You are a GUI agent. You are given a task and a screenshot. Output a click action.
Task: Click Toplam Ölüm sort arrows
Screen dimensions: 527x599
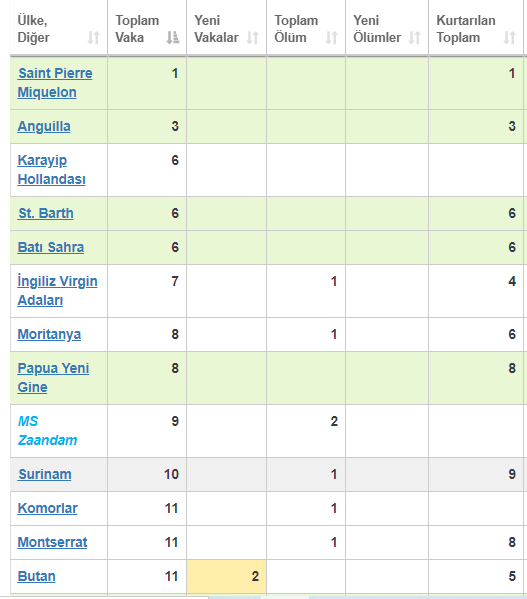(x=331, y=37)
